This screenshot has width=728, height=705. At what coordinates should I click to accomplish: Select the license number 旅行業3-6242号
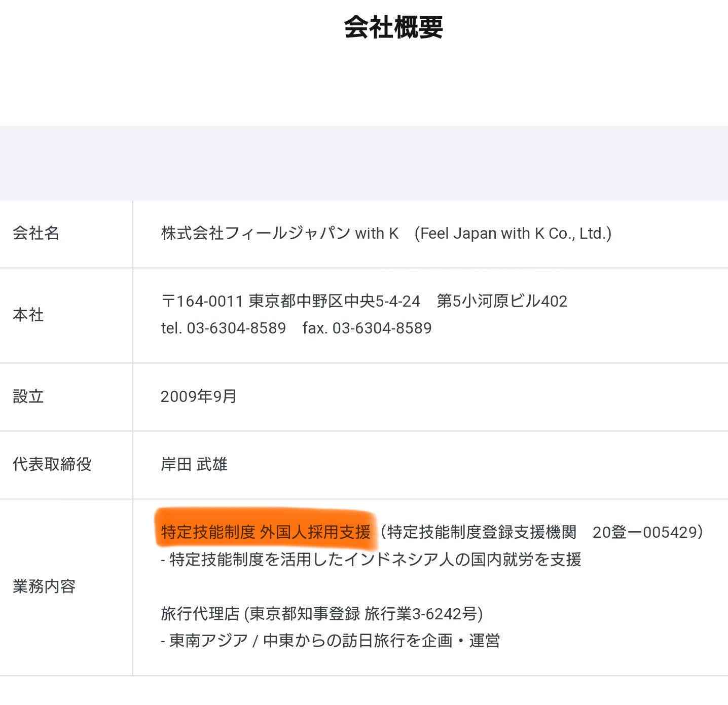[420, 614]
